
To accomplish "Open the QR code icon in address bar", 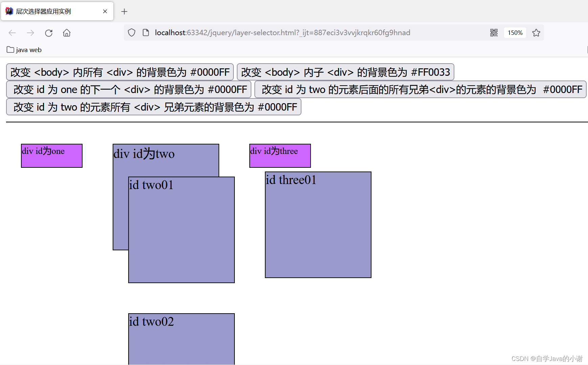I will [494, 32].
